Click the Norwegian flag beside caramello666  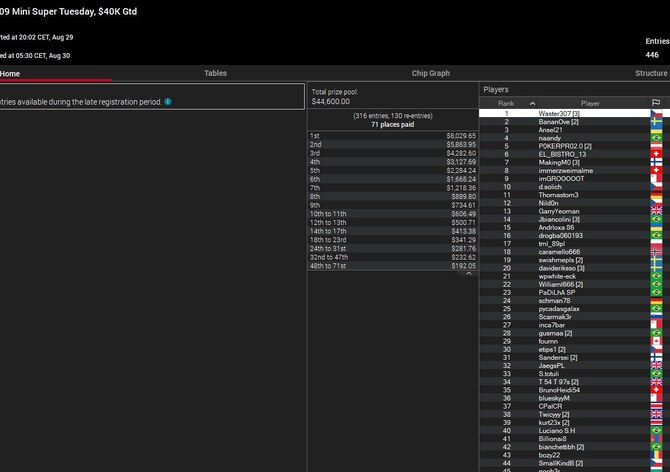[656, 252]
